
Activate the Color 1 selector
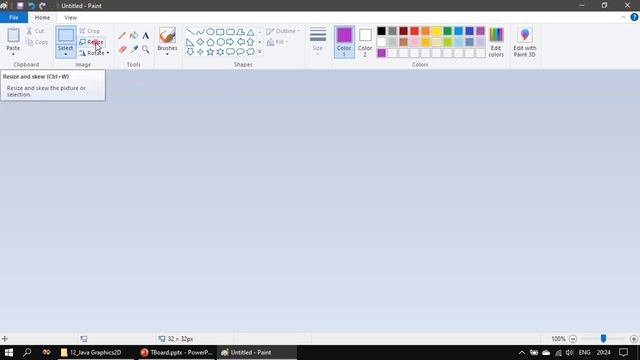tap(344, 42)
